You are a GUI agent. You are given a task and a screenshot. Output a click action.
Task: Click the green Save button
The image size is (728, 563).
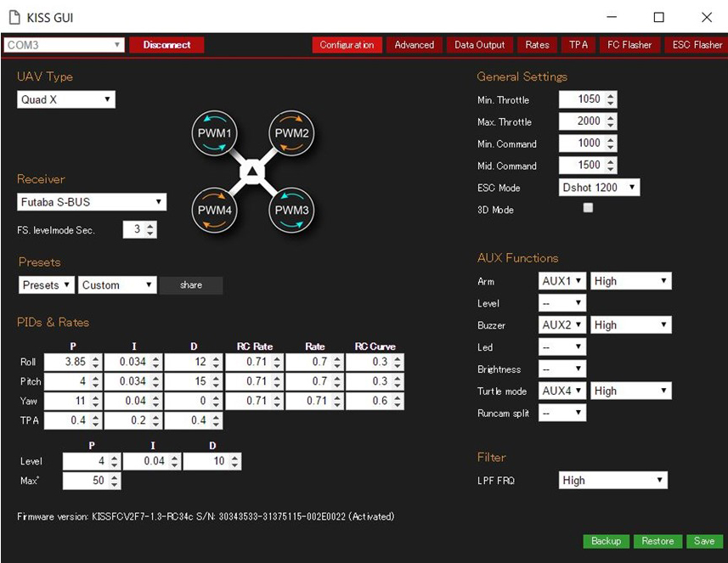704,541
